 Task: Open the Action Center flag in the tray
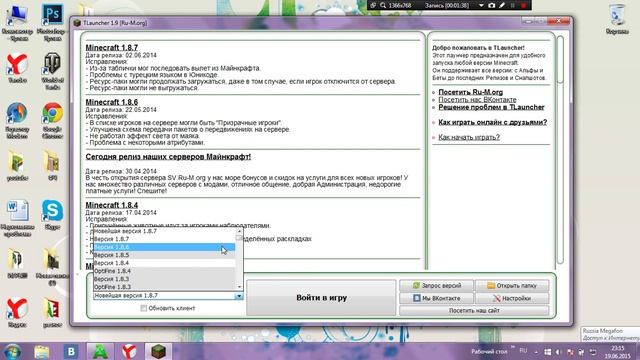tap(570, 352)
